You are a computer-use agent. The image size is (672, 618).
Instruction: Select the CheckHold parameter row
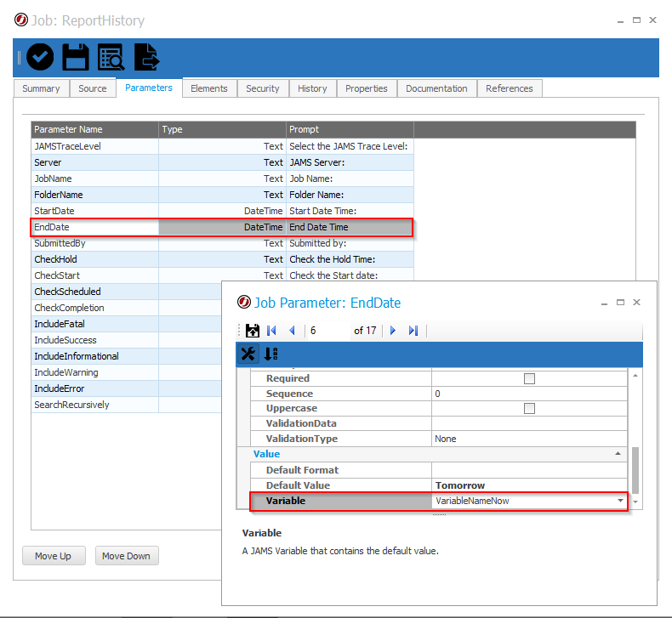click(x=222, y=259)
